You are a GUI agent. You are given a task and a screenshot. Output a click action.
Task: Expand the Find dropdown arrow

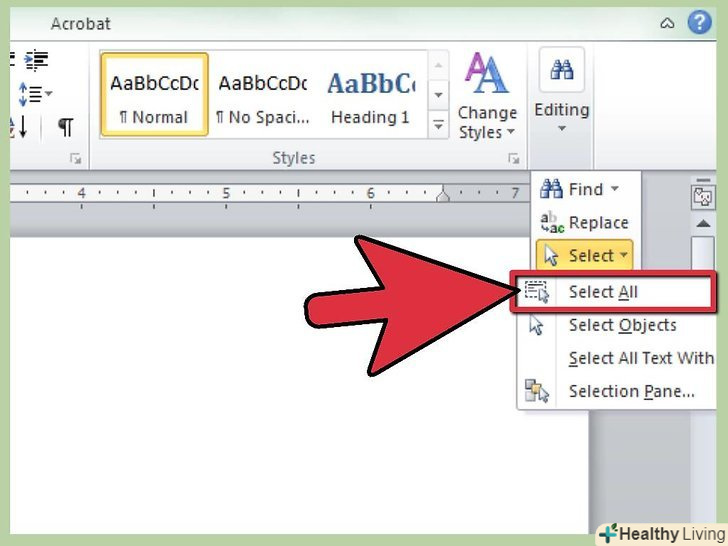pos(615,188)
